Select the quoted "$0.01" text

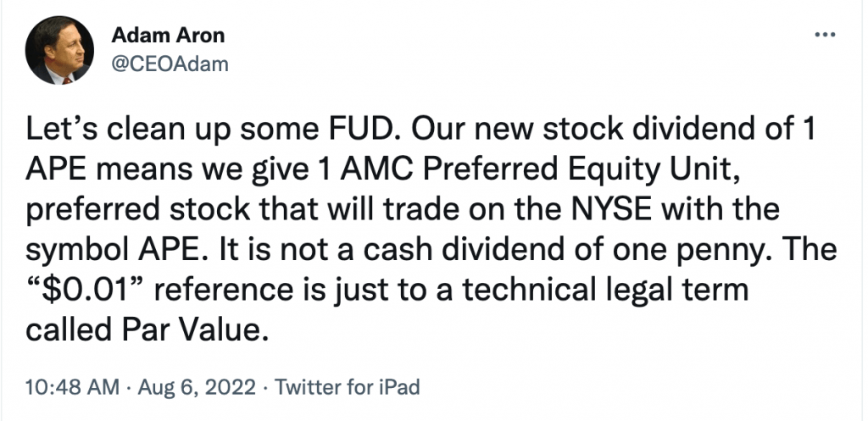pyautogui.click(x=86, y=290)
